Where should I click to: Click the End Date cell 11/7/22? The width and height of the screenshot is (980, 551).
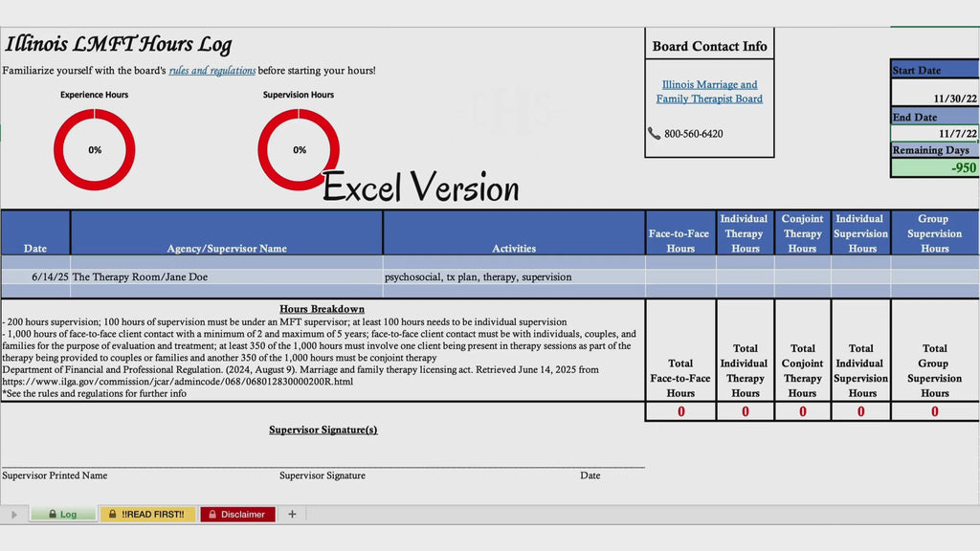pyautogui.click(x=935, y=133)
